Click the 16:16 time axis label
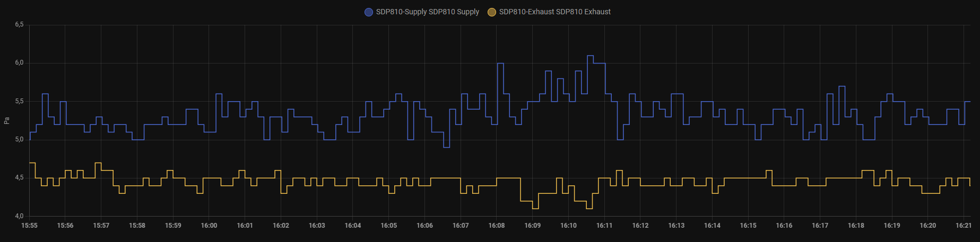Screen dimensions: 980x242 click(784, 226)
